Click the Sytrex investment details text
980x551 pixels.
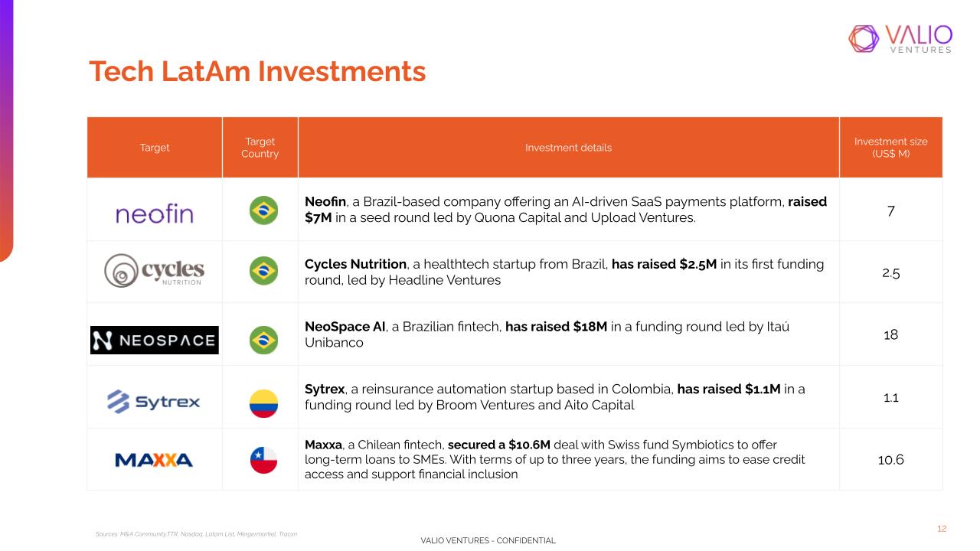click(x=555, y=397)
